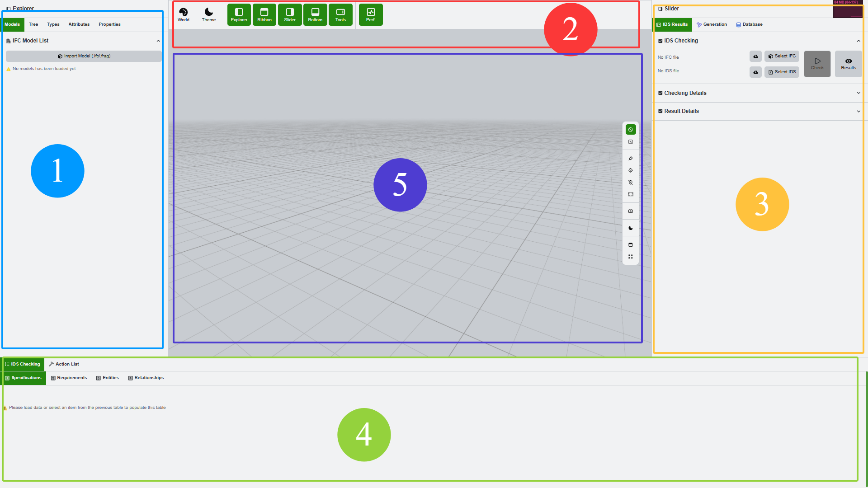
Task: Click the Slider panel header icon
Action: click(660, 9)
